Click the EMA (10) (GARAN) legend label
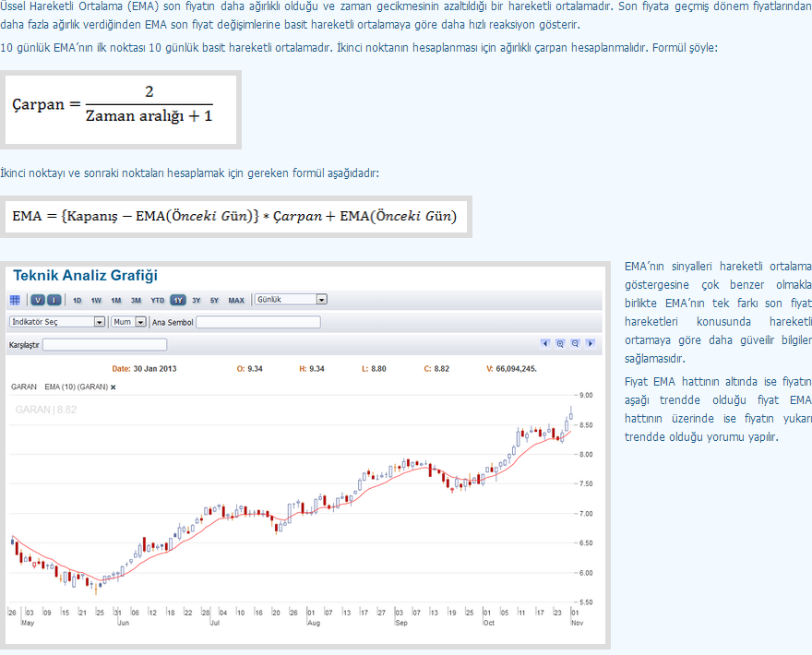This screenshot has width=812, height=655. click(76, 387)
